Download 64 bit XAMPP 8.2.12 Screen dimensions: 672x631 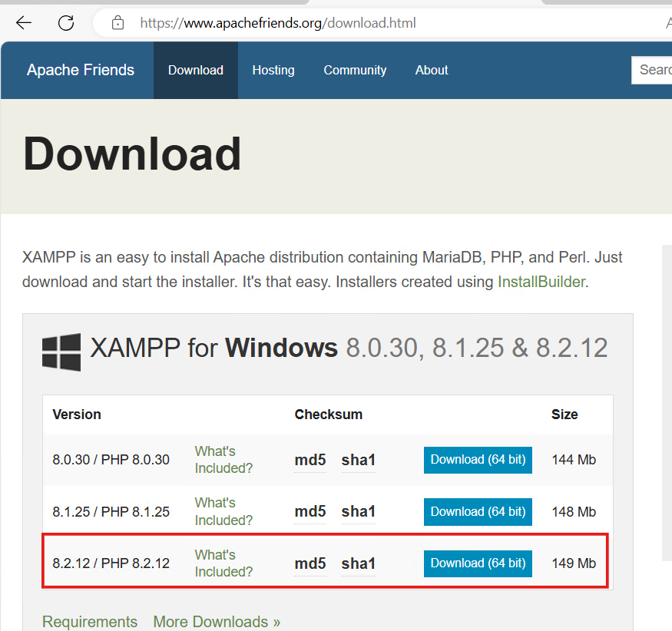pyautogui.click(x=478, y=563)
